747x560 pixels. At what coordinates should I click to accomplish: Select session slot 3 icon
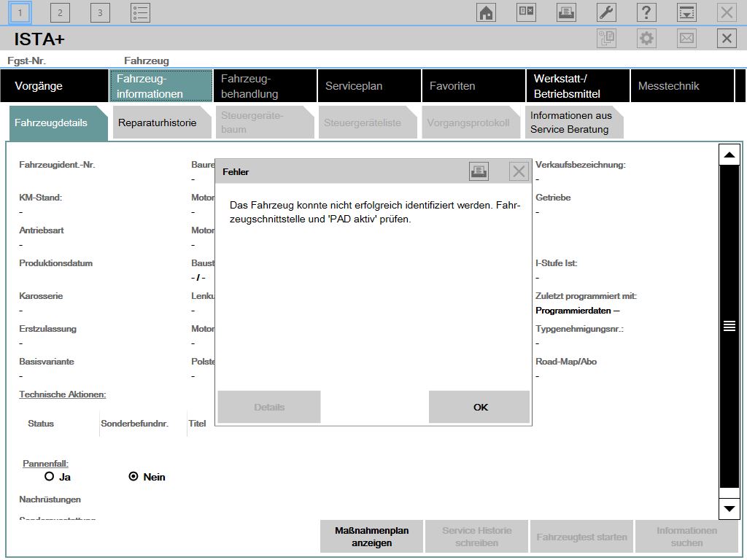point(100,13)
